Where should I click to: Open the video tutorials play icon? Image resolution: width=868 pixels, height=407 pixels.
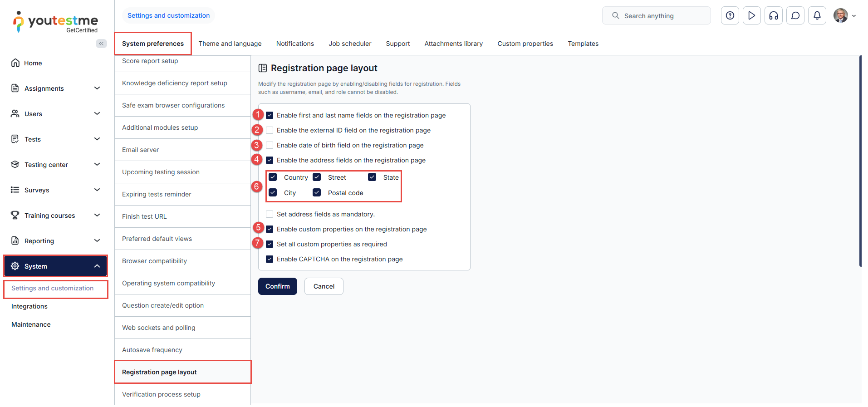[751, 15]
